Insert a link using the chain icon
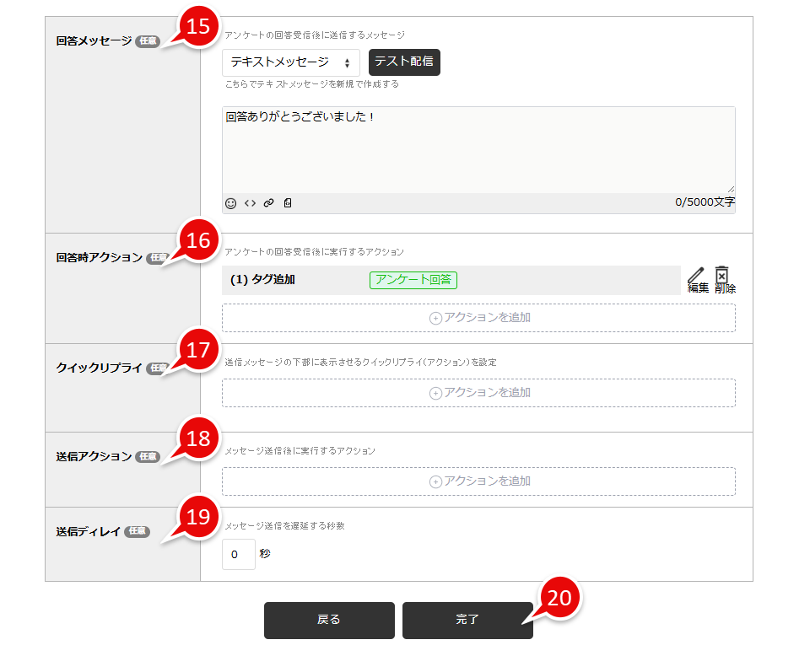This screenshot has height=672, width=810. [268, 203]
